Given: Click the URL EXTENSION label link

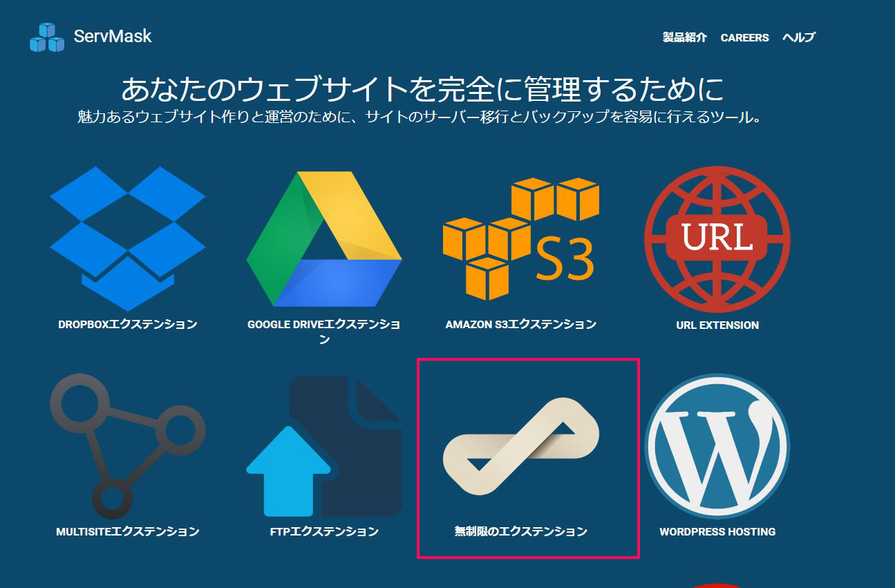Looking at the screenshot, I should 717,325.
